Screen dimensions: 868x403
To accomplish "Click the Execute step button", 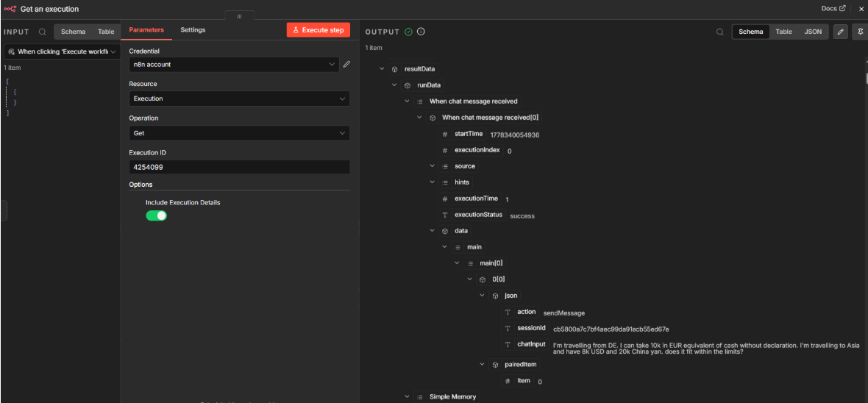I will coord(319,30).
